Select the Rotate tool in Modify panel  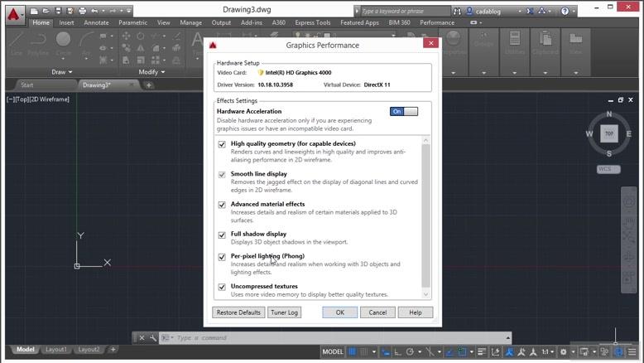[x=141, y=36]
